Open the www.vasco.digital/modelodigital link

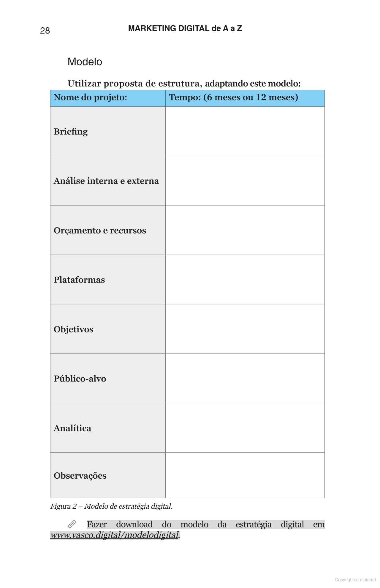coord(115,535)
